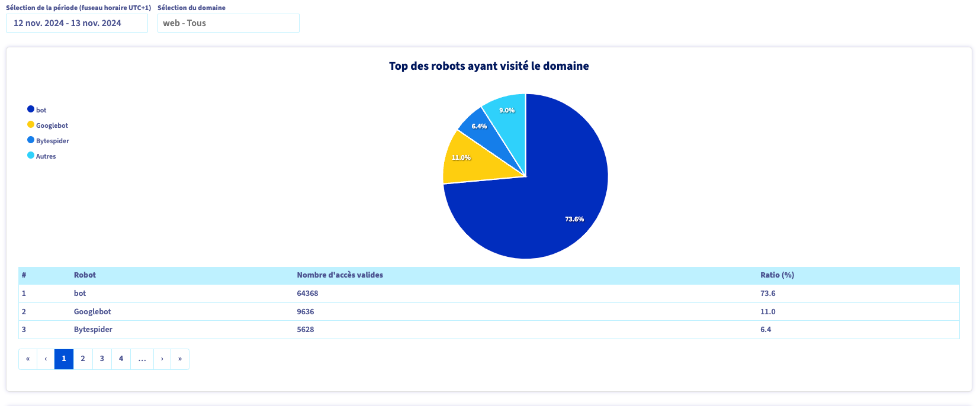Select pagination page 3

tap(102, 359)
